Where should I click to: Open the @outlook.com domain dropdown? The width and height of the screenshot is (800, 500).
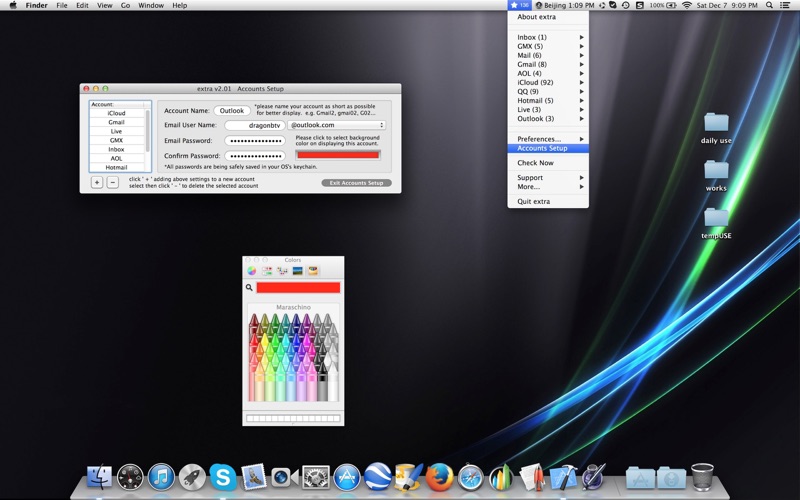tap(336, 125)
